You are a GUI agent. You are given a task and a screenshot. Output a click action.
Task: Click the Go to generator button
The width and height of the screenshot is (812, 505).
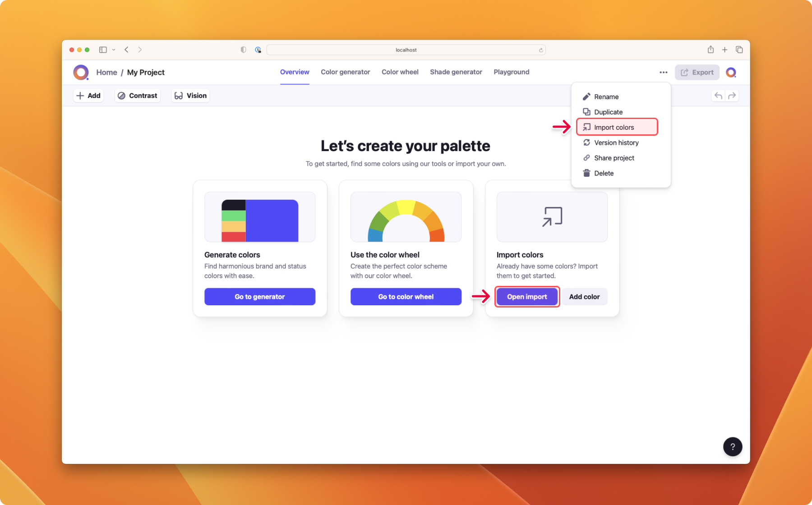click(x=260, y=297)
